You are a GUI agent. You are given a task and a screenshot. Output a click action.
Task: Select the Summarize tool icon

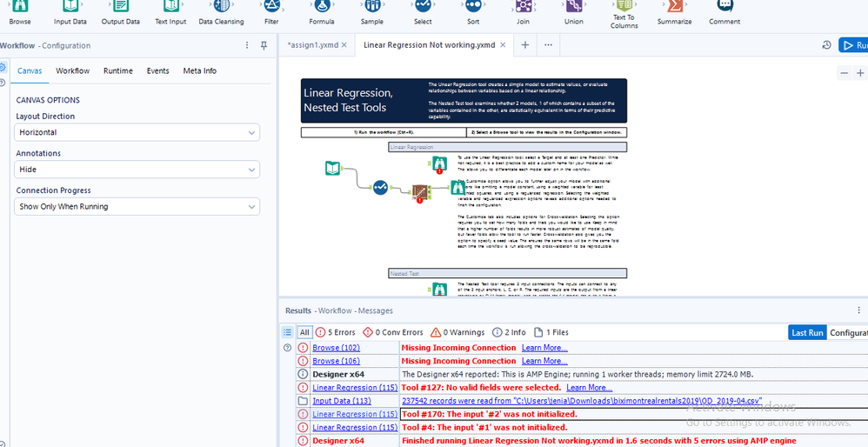coord(674,7)
